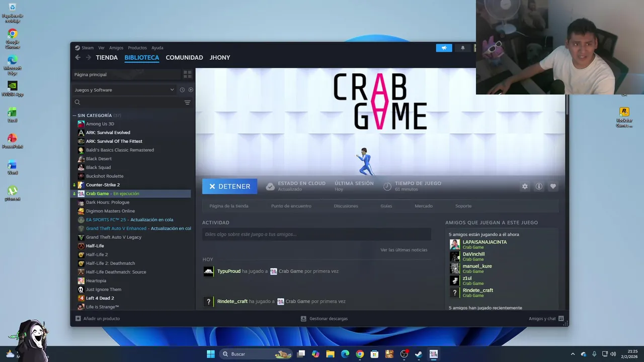Click the Añadir un producto plus icon
Image resolution: width=644 pixels, height=362 pixels.
78,318
